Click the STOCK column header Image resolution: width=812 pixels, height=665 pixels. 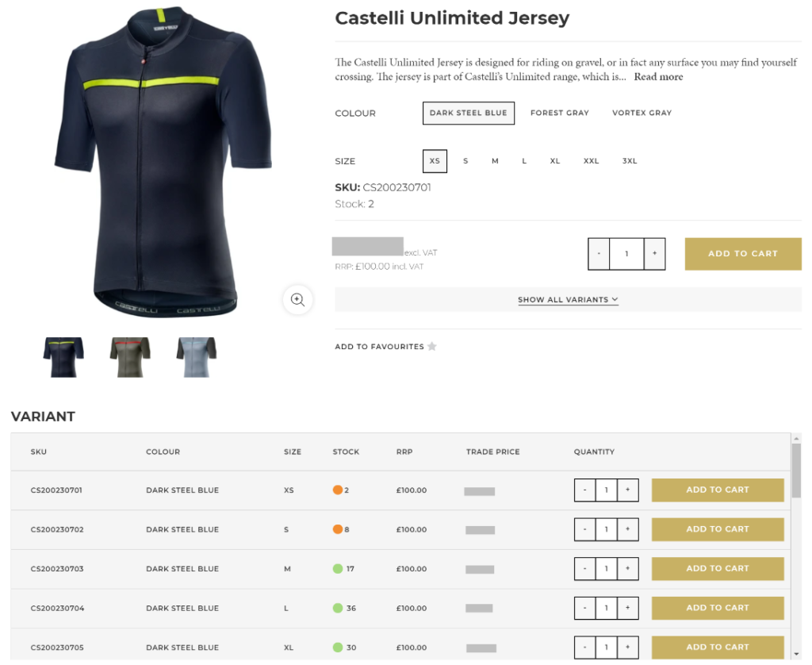[x=346, y=452]
